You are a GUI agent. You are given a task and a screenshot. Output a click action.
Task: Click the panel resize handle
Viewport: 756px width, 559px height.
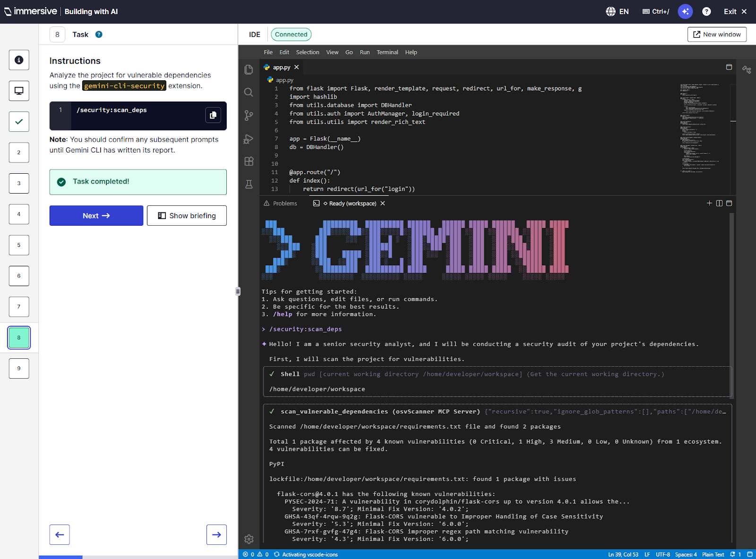pyautogui.click(x=238, y=291)
